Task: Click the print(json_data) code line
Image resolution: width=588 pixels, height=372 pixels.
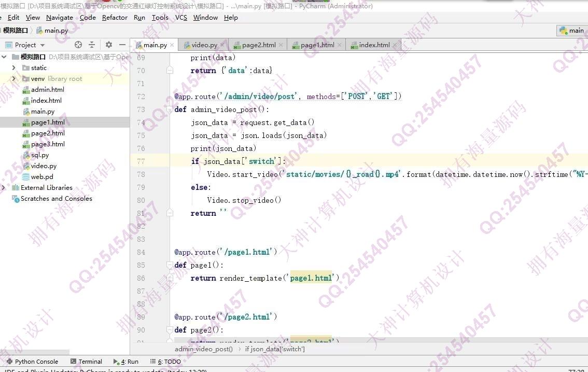Action: (x=223, y=148)
